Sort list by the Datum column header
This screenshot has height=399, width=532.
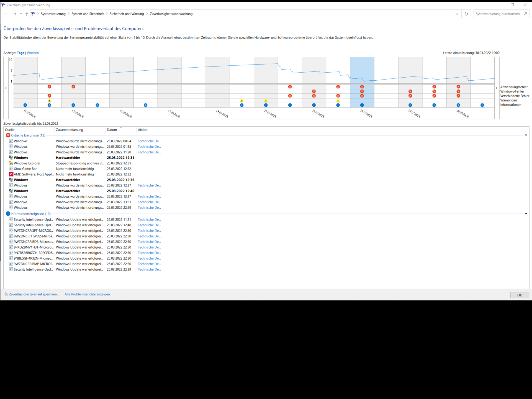tap(112, 130)
